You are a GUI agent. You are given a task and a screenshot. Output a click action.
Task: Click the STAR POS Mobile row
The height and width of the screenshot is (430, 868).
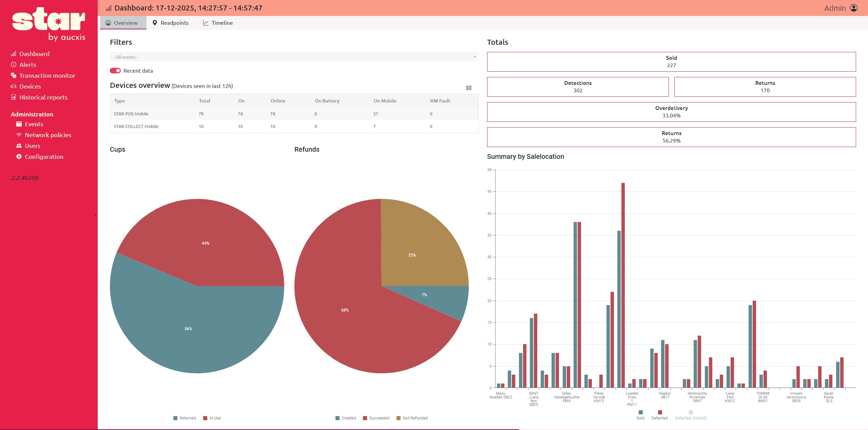point(294,114)
